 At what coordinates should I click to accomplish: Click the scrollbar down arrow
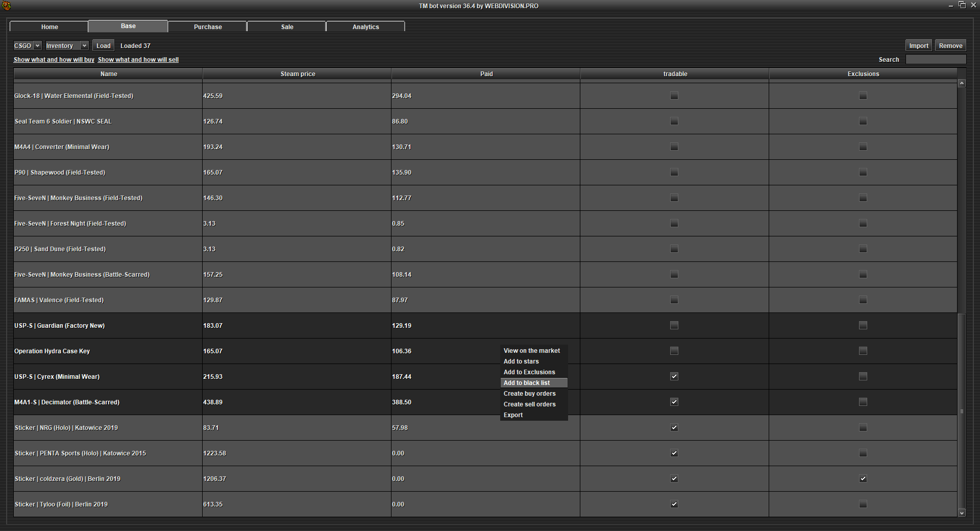coord(962,513)
